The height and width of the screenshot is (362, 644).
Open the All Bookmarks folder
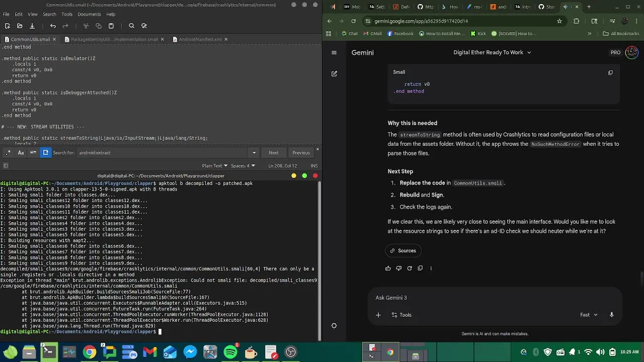[621, 34]
